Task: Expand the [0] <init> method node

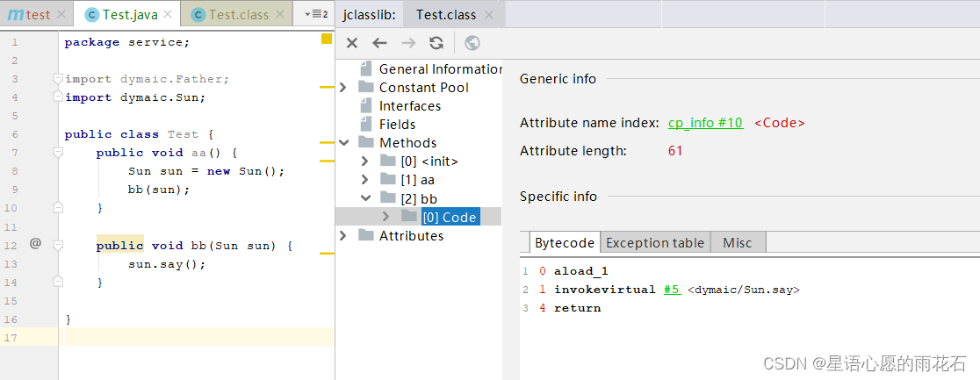Action: (365, 161)
